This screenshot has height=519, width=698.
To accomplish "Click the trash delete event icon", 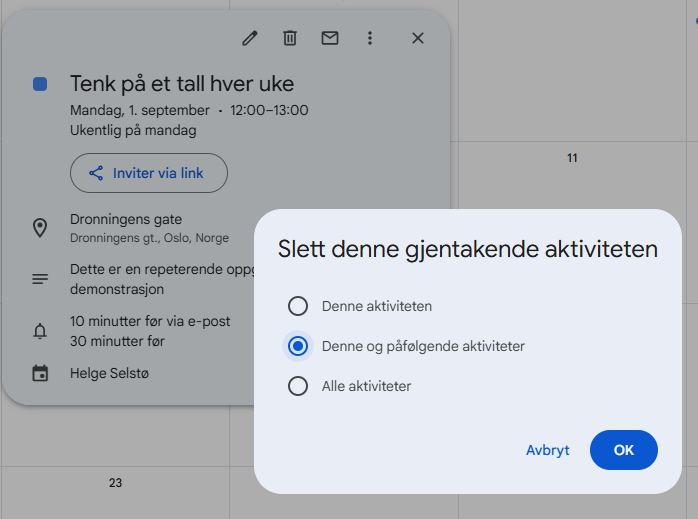I will point(290,38).
